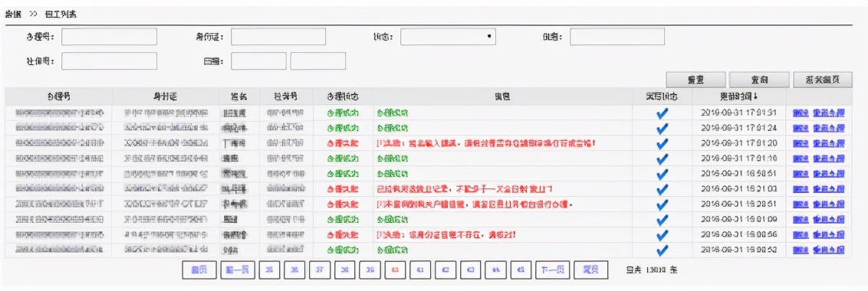
Task: Click the leftmost of three buttons above the table
Action: point(695,80)
